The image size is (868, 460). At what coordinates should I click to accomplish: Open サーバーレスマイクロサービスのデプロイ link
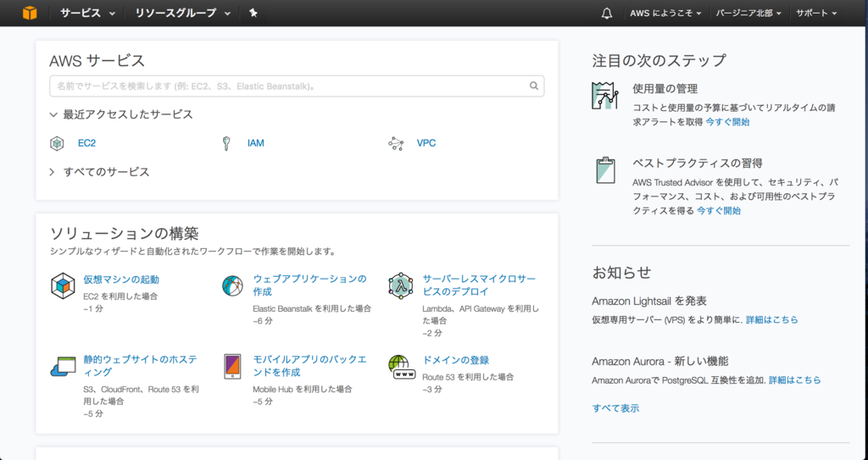click(479, 285)
